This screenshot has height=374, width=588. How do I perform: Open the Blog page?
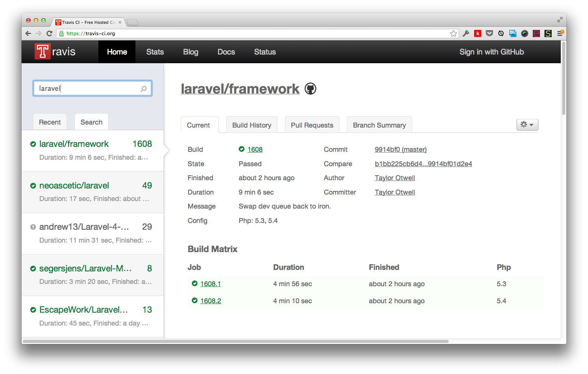coord(191,52)
